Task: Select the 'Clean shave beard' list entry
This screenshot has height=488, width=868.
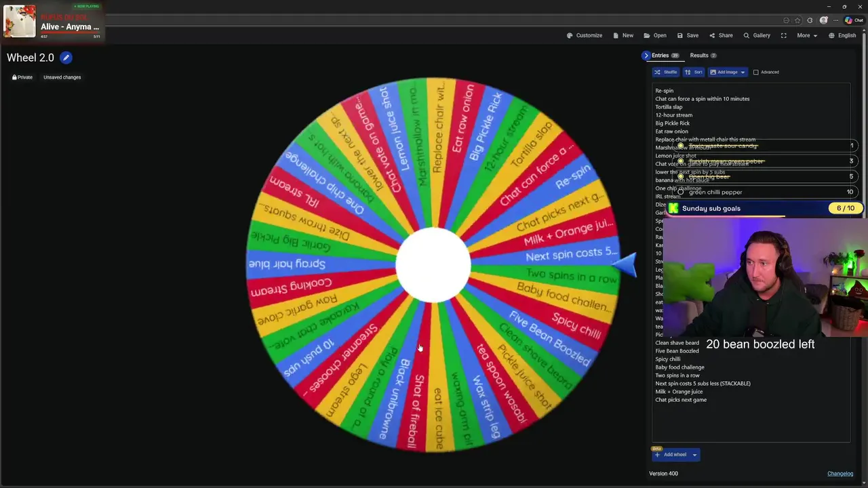Action: tap(677, 343)
